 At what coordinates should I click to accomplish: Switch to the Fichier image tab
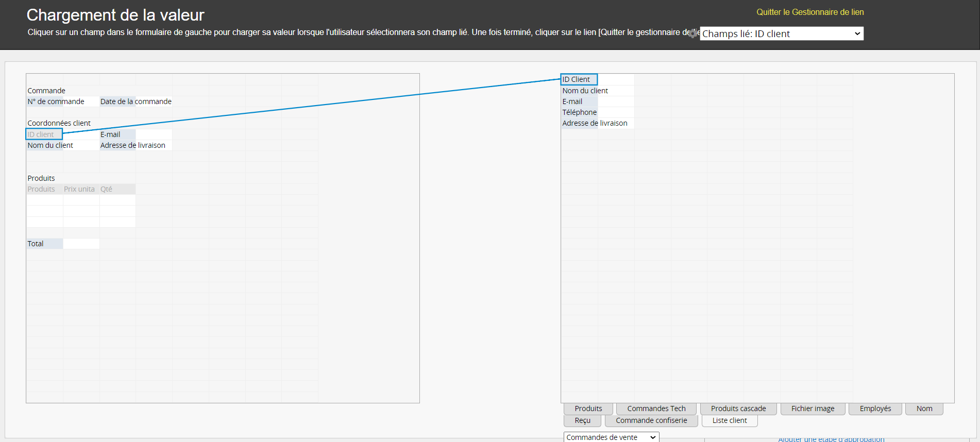[813, 409]
